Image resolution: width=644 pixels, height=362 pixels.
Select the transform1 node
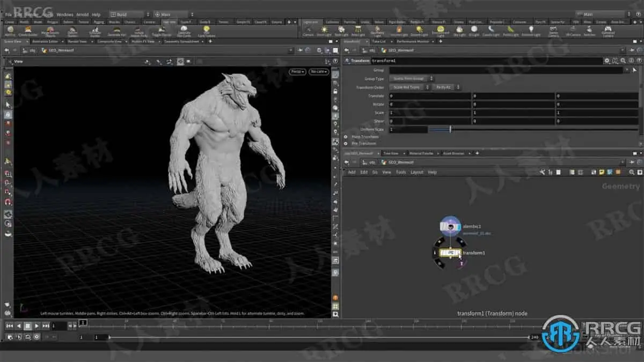point(451,253)
